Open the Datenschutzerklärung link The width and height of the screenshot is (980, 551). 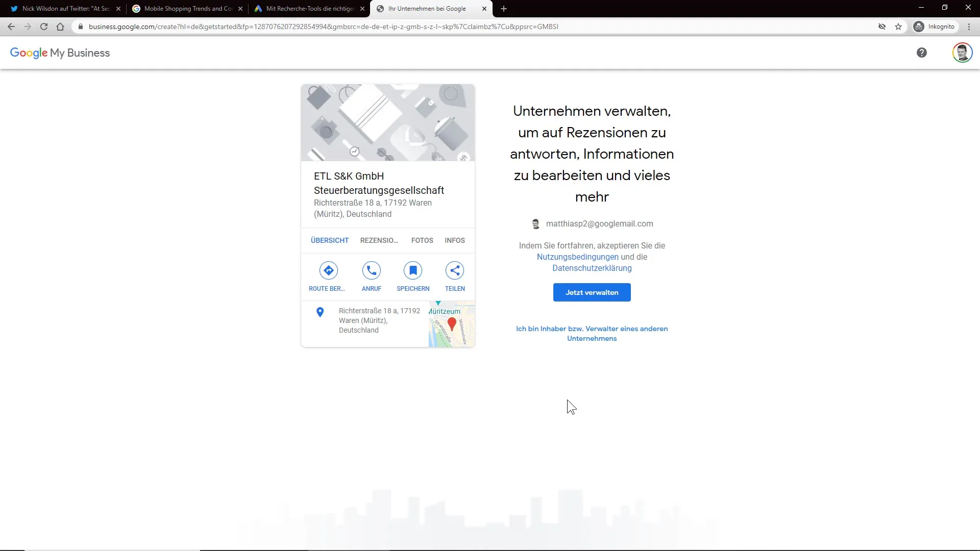(x=592, y=268)
